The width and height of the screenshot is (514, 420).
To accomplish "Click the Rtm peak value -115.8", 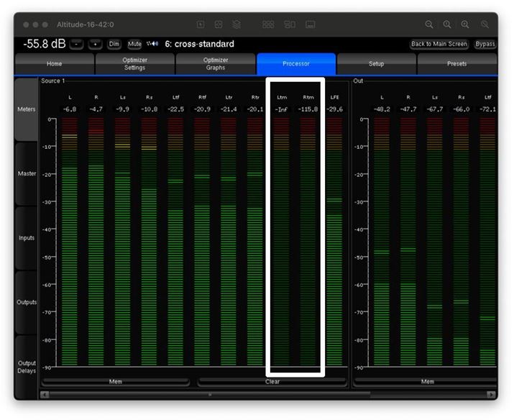I will 308,109.
